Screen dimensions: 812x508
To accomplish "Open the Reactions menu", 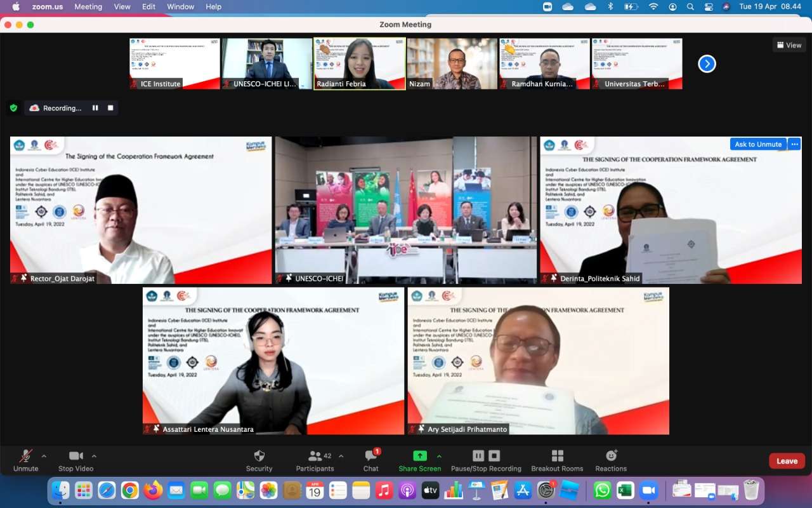I will pyautogui.click(x=611, y=460).
